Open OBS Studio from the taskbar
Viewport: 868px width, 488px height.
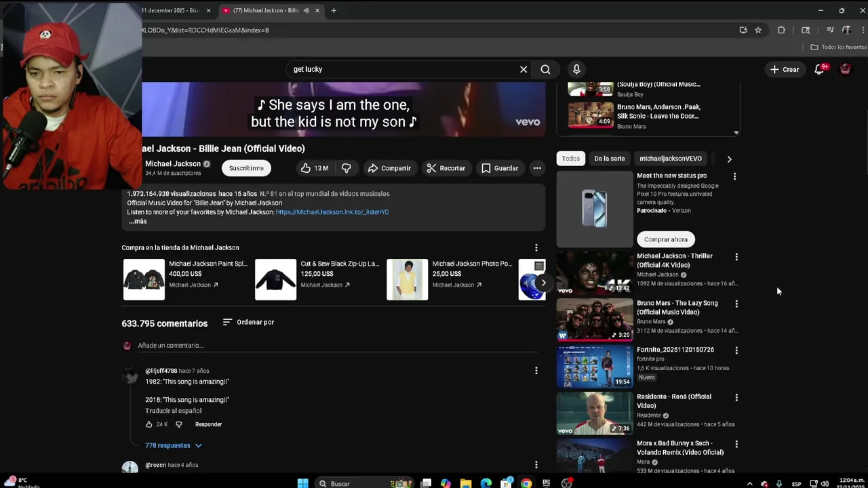tap(566, 483)
